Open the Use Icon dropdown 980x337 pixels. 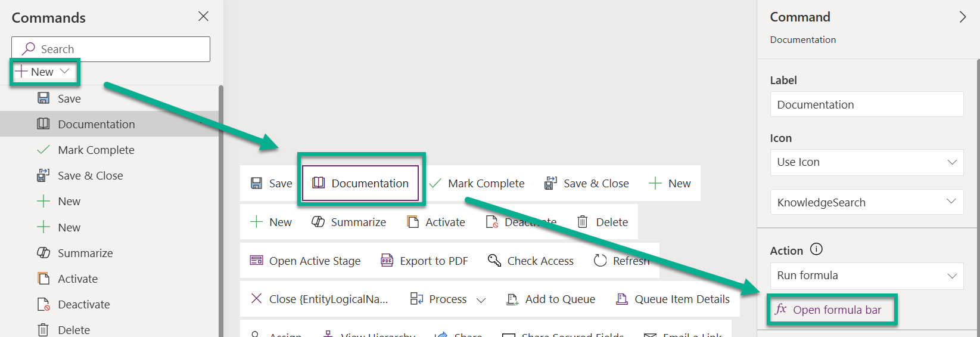(866, 162)
